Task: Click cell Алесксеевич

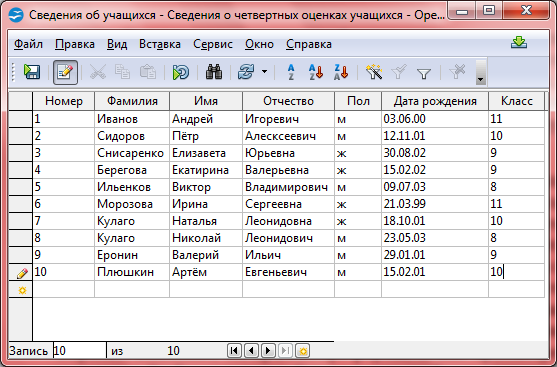Action: click(288, 136)
